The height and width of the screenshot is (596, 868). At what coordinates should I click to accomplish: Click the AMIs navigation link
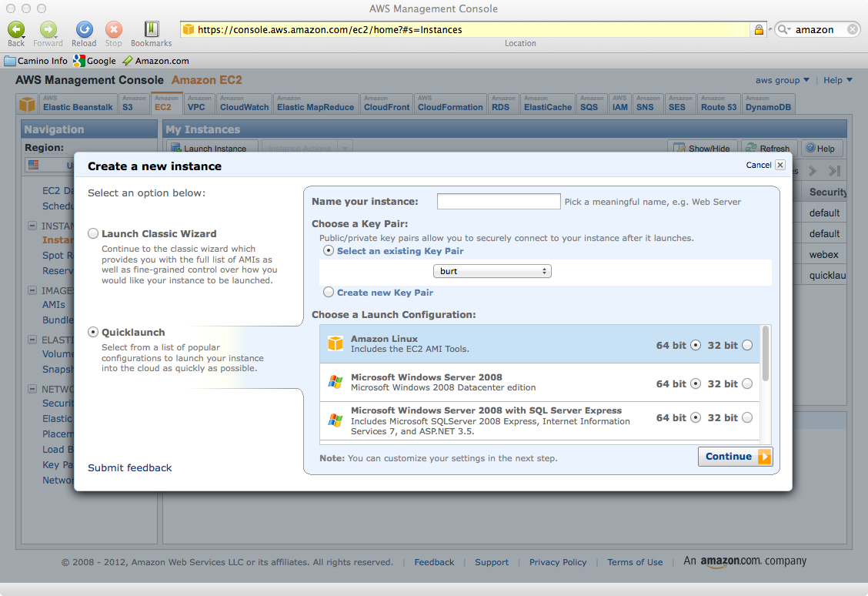[x=54, y=305]
